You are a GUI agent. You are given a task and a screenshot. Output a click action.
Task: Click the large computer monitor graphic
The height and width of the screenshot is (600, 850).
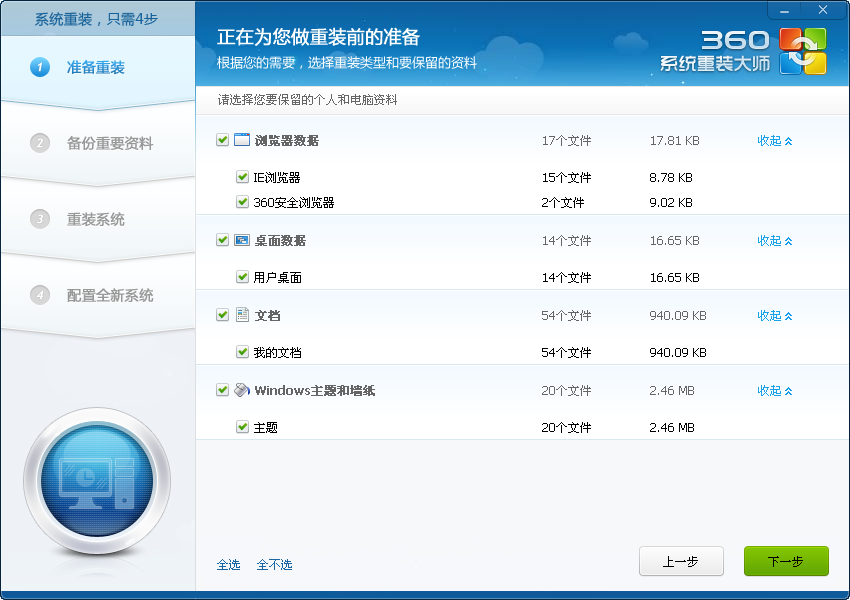click(x=97, y=482)
